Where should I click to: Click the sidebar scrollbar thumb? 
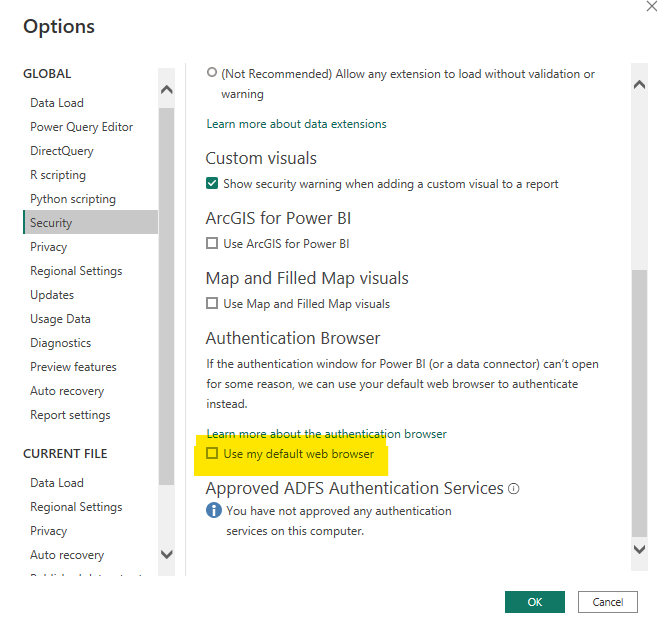coord(167,296)
